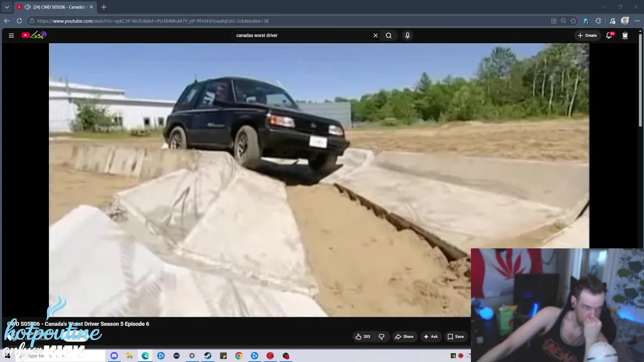The width and height of the screenshot is (644, 362).
Task: Open the blue extension icon in toolbar
Action: point(586,21)
